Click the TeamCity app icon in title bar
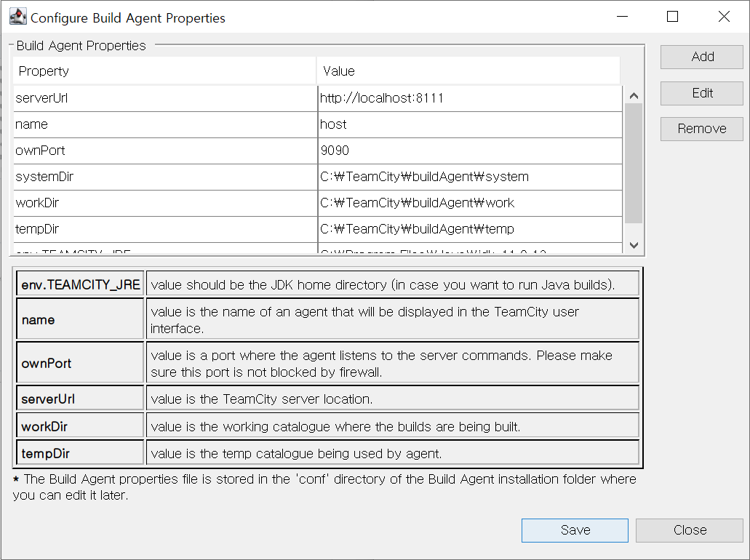The height and width of the screenshot is (560, 750). tap(17, 17)
